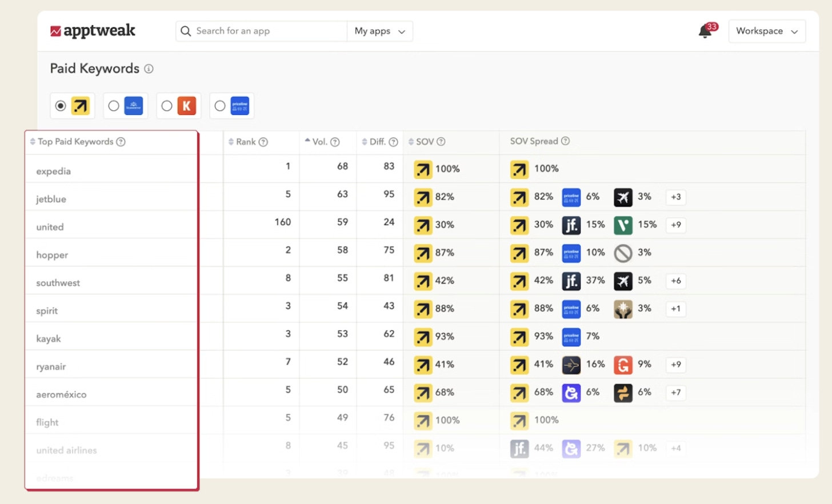Click jf. app icon in united row
The height and width of the screenshot is (504, 832).
[571, 225]
